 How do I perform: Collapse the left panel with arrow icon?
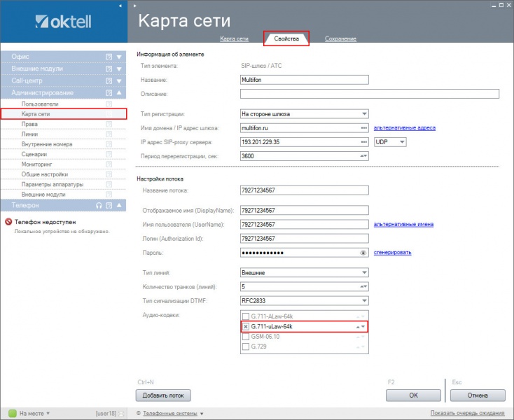click(120, 6)
